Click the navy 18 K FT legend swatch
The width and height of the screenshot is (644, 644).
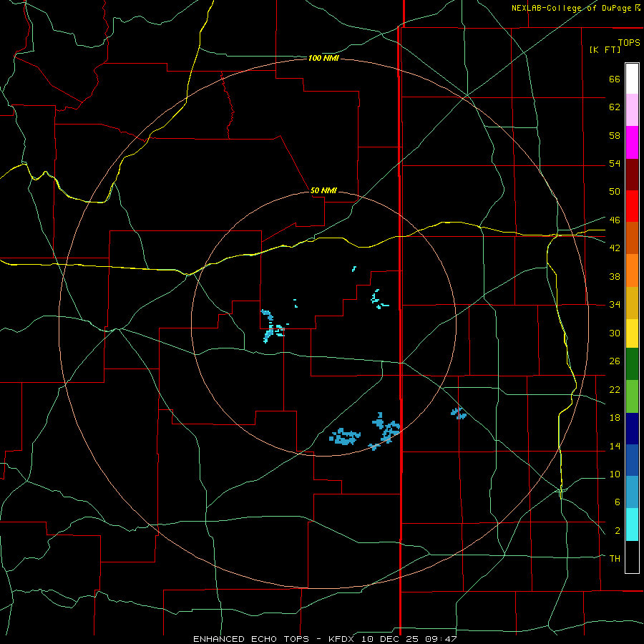pos(632,429)
